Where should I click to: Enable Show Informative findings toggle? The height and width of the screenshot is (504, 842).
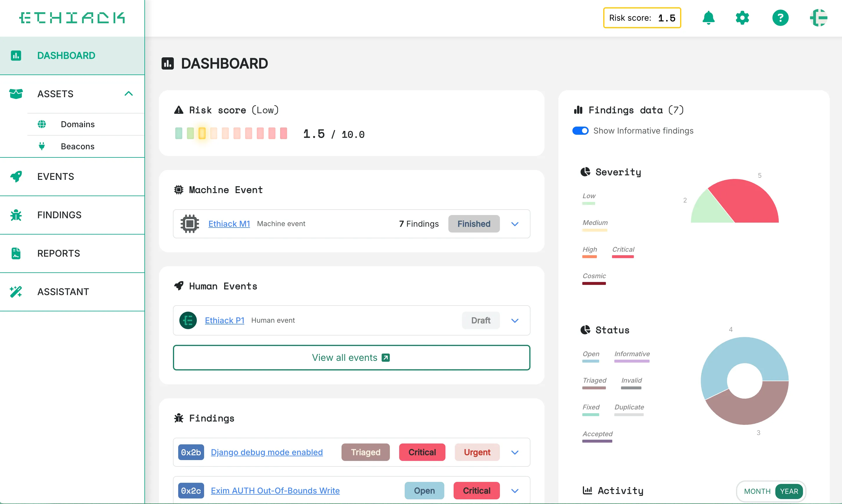pyautogui.click(x=580, y=130)
